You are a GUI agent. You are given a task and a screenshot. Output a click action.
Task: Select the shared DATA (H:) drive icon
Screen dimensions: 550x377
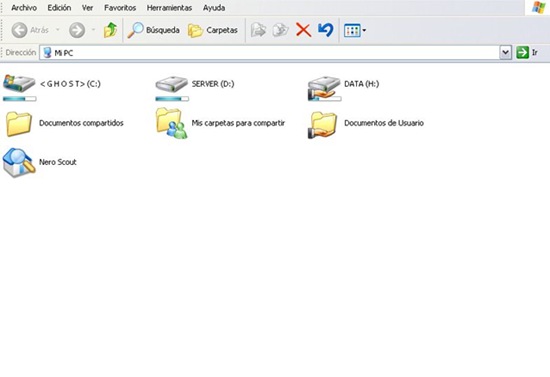click(x=324, y=88)
